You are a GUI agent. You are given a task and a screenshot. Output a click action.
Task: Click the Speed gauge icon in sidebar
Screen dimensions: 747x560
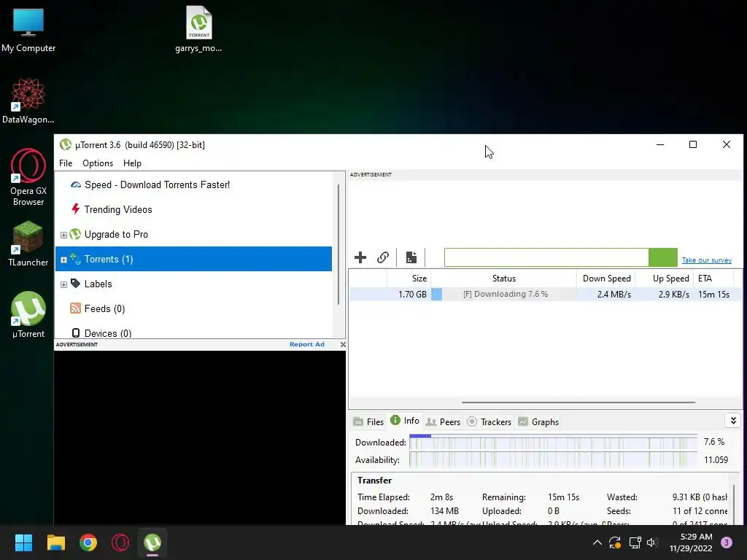click(x=76, y=184)
